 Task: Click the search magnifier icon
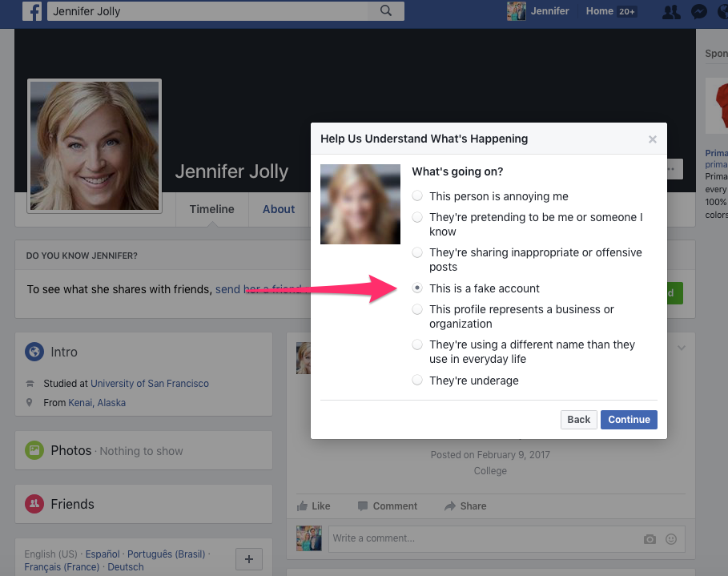click(x=386, y=10)
